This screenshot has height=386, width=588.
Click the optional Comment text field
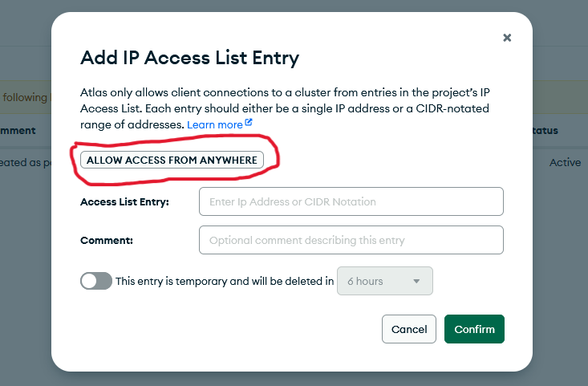[351, 240]
